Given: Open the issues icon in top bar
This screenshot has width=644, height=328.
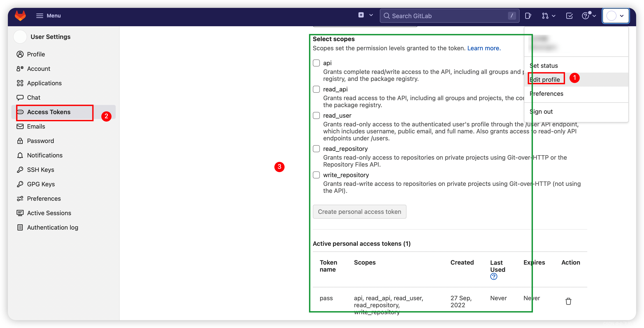Looking at the screenshot, I should tap(528, 16).
